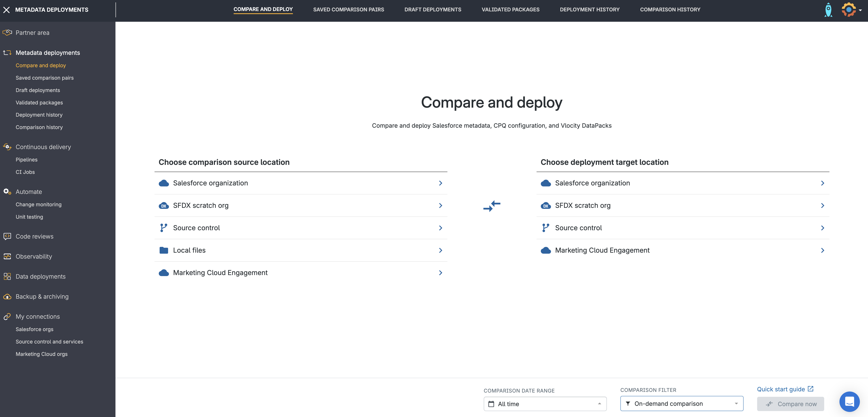Image resolution: width=868 pixels, height=417 pixels.
Task: Expand Local files source location
Action: click(301, 250)
